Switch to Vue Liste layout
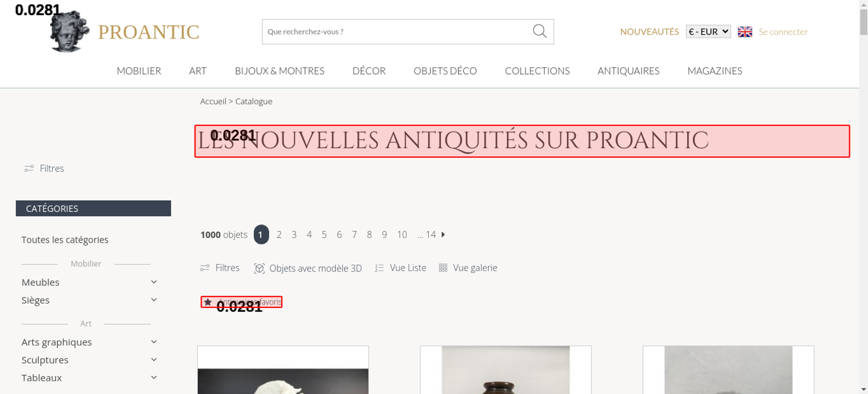Screen dimensions: 868x394 [400, 268]
